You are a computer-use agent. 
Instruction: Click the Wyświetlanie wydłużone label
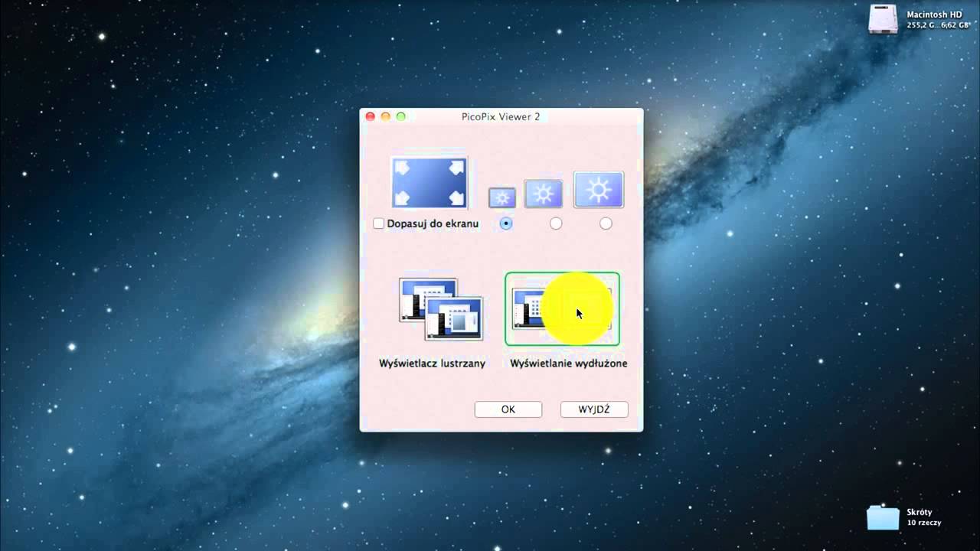569,364
